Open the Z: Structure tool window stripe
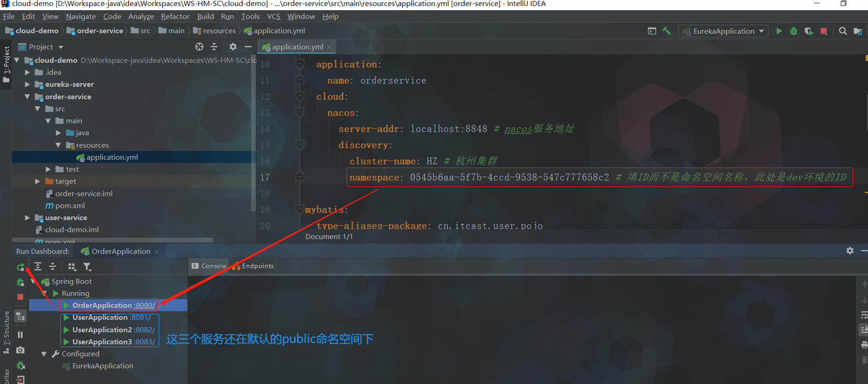This screenshot has height=384, width=868. pyautogui.click(x=6, y=331)
